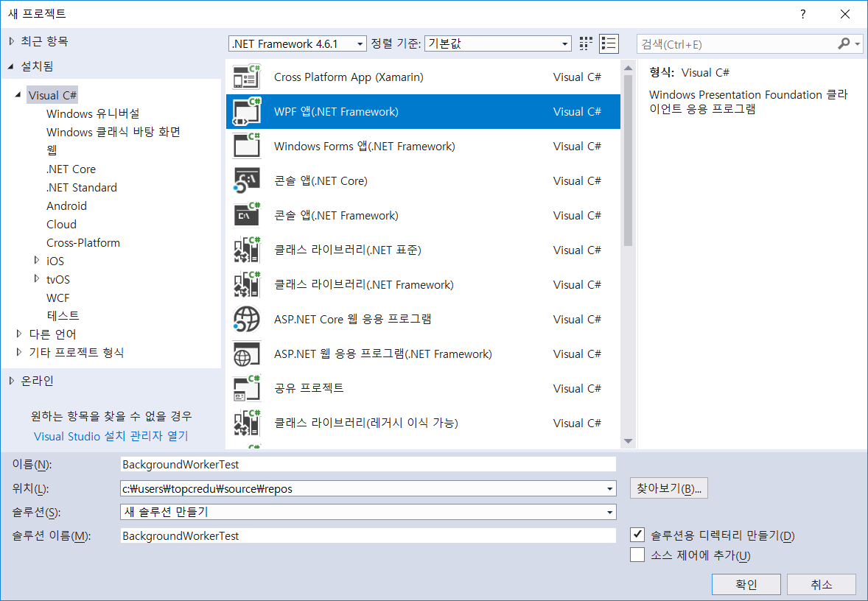Viewport: 868px width, 601px height.
Task: Open Visual Studio 설치 관리자 열기 link
Action: (x=111, y=436)
